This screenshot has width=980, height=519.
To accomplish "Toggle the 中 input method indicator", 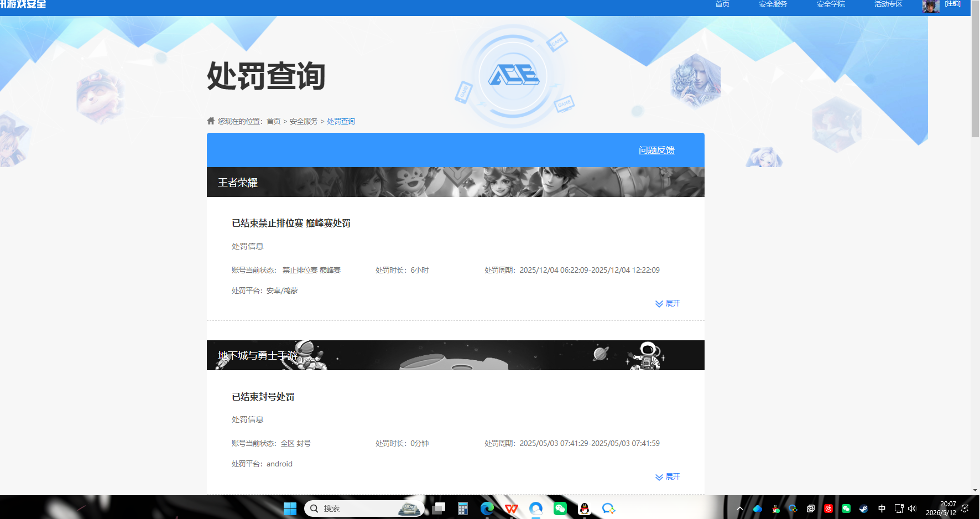I will pos(882,508).
